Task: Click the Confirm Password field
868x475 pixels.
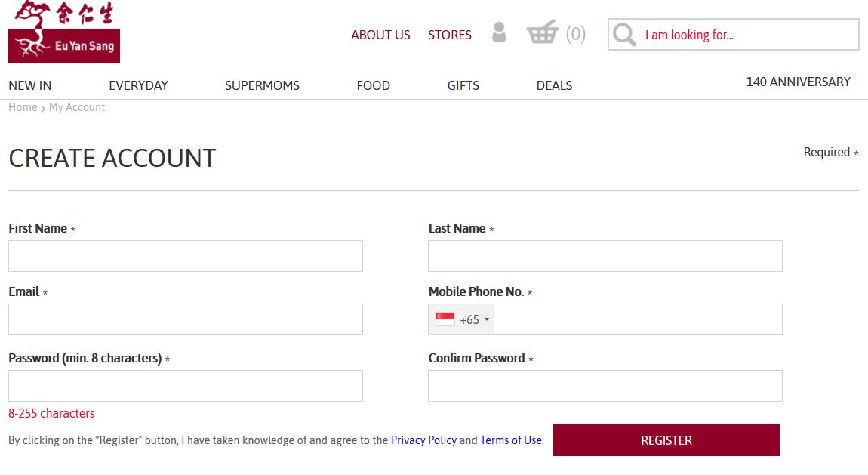Action: pyautogui.click(x=605, y=386)
